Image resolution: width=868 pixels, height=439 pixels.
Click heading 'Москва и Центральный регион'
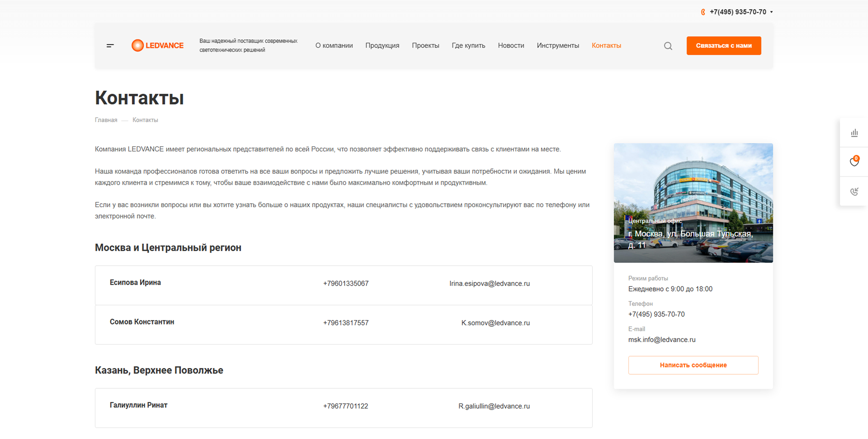168,248
